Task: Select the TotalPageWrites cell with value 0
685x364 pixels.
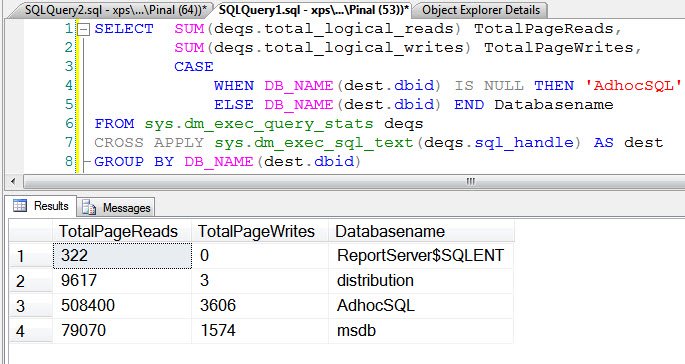Action: coord(260,256)
